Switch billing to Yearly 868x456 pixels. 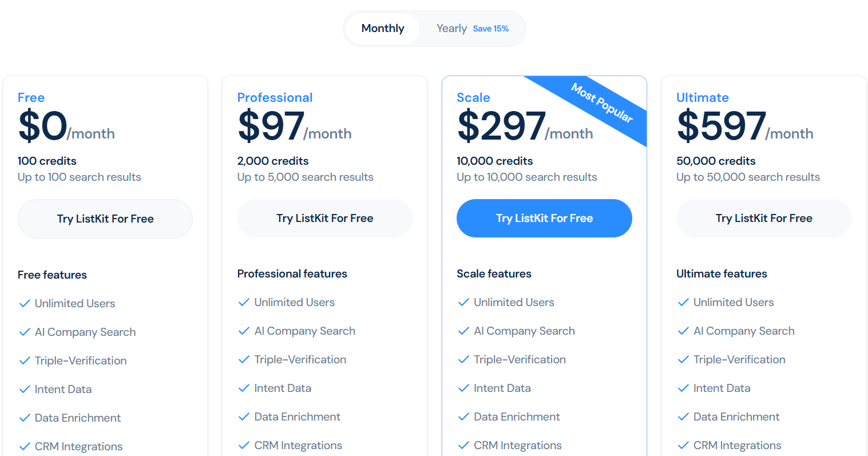pos(451,28)
